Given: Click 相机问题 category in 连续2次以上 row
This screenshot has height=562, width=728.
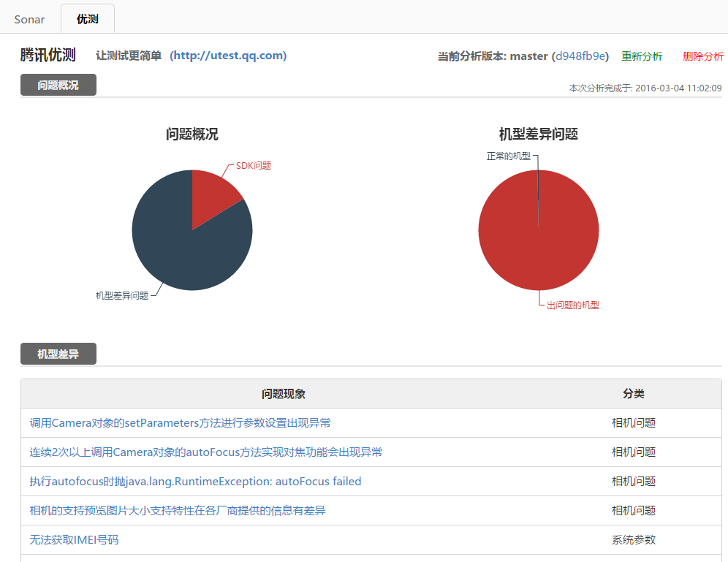Looking at the screenshot, I should pyautogui.click(x=634, y=452).
